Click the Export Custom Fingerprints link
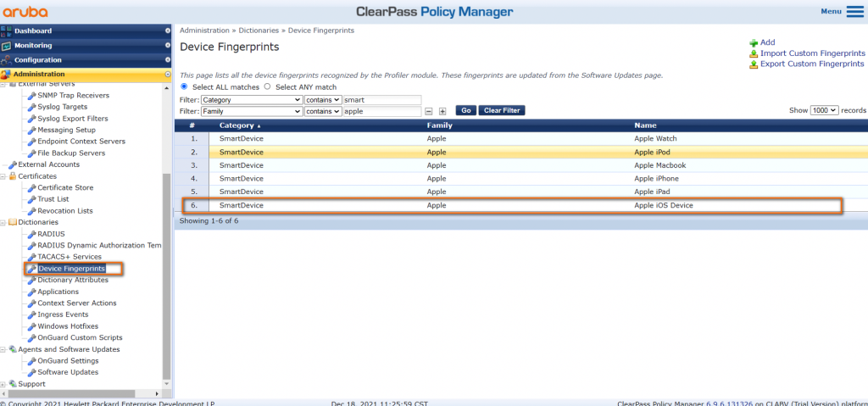The width and height of the screenshot is (868, 406). click(x=812, y=64)
